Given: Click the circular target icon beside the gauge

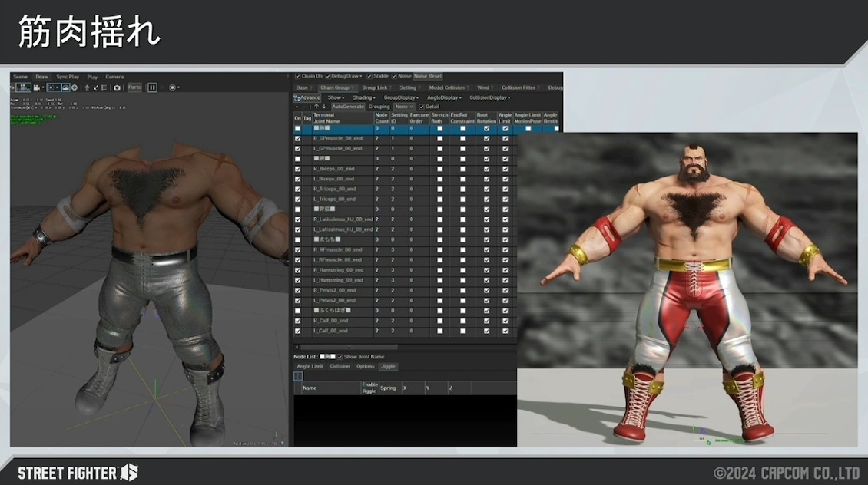Looking at the screenshot, I should pyautogui.click(x=75, y=87).
